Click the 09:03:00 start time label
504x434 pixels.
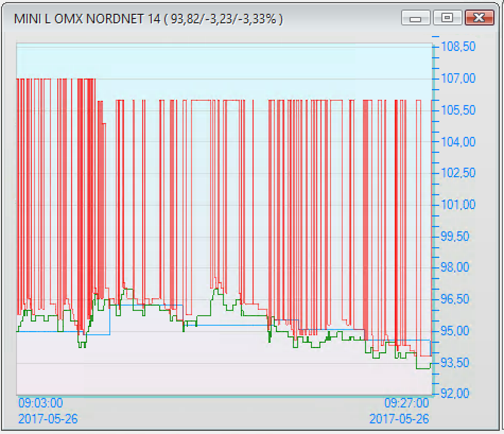pyautogui.click(x=41, y=403)
